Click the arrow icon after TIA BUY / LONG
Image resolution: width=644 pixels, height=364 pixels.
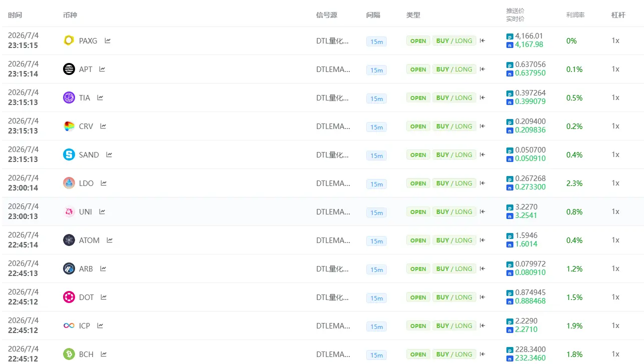pos(482,97)
